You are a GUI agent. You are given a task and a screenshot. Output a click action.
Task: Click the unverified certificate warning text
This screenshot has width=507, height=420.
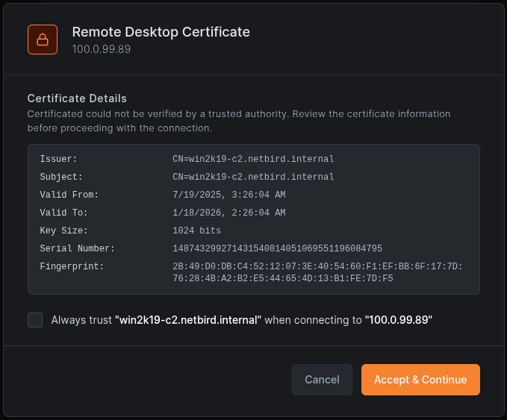pyautogui.click(x=239, y=121)
